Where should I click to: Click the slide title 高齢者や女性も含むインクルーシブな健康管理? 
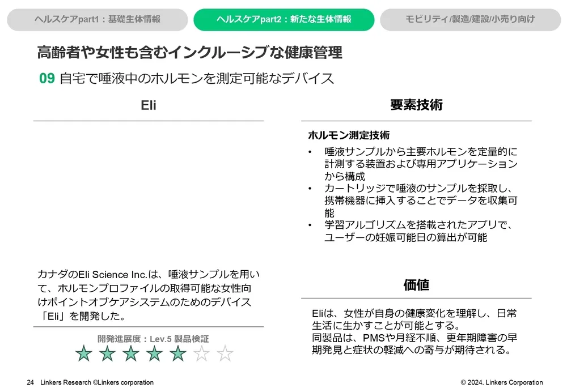pyautogui.click(x=189, y=53)
